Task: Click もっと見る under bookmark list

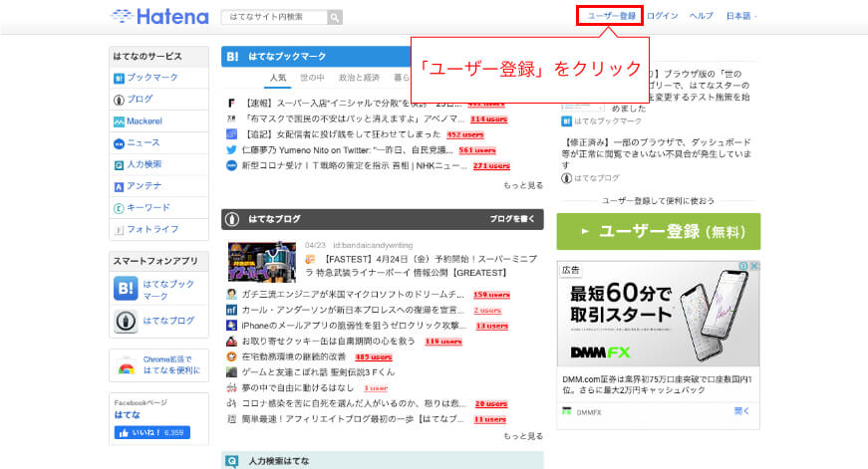Action: click(x=523, y=185)
